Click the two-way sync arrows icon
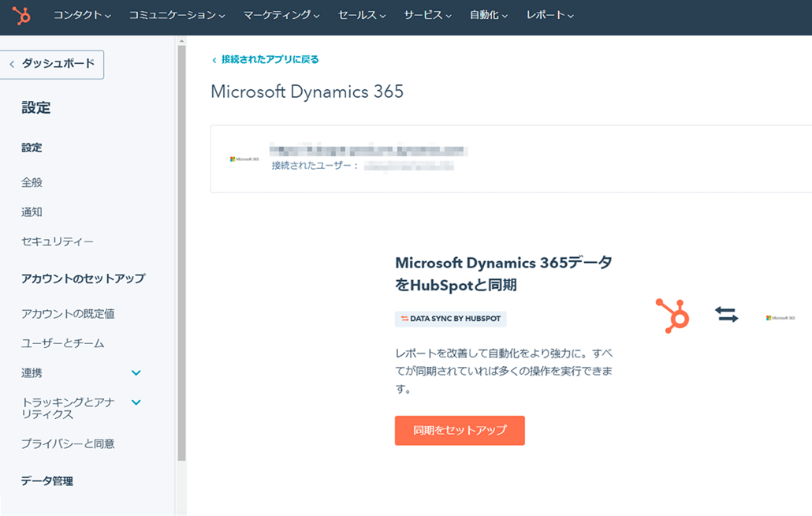 727,315
